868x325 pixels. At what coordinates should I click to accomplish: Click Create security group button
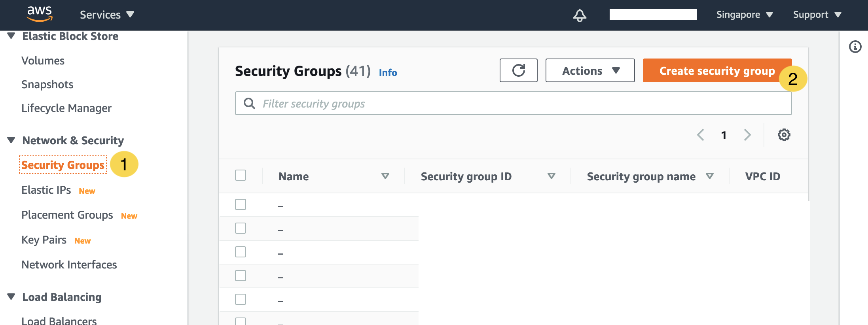point(717,70)
